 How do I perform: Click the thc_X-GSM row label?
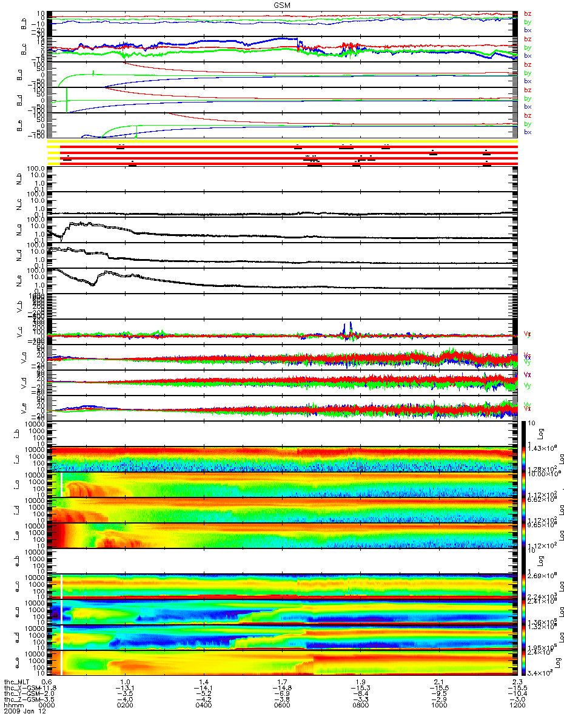[22, 687]
